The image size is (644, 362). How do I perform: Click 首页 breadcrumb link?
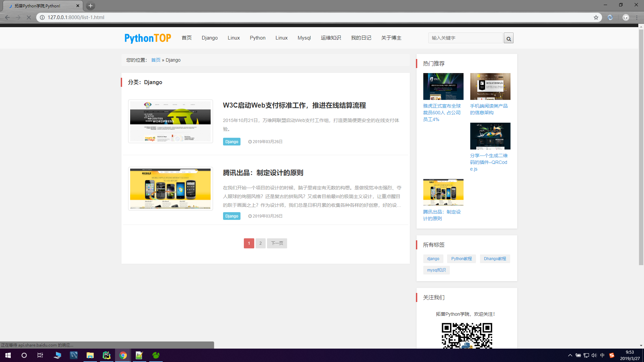pos(156,60)
